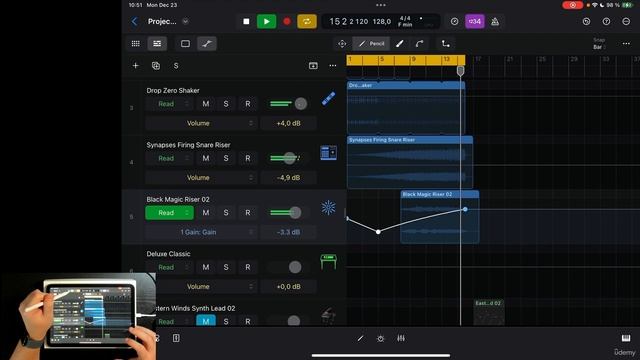The width and height of the screenshot is (640, 360).
Task: Mute the Drop Zero Shaker track
Action: [206, 104]
